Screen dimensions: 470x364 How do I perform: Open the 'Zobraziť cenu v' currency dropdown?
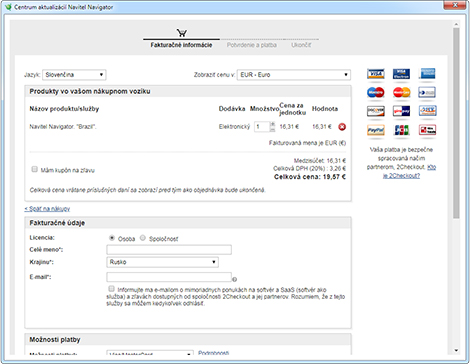tap(294, 75)
